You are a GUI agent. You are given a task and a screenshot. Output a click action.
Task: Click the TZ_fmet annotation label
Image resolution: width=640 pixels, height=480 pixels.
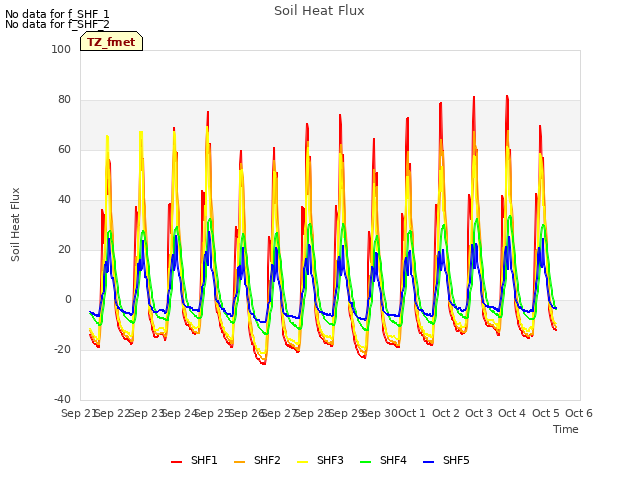111,42
